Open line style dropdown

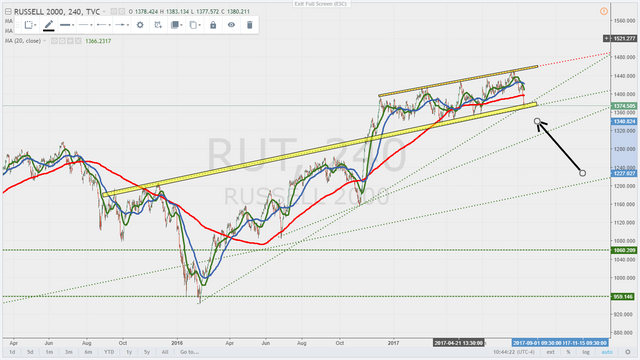85,25
